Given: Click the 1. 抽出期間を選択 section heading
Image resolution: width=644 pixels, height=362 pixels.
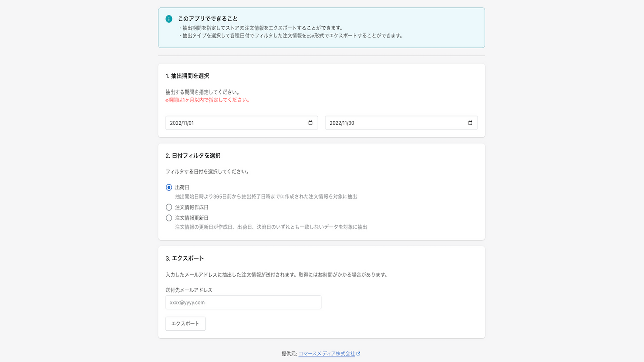Looking at the screenshot, I should [x=189, y=76].
